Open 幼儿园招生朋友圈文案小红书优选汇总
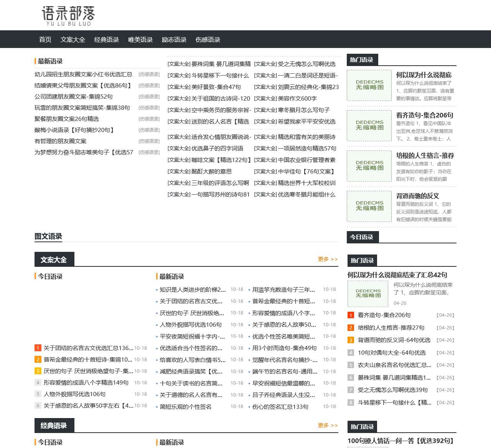The image size is (491, 448). 82,74
